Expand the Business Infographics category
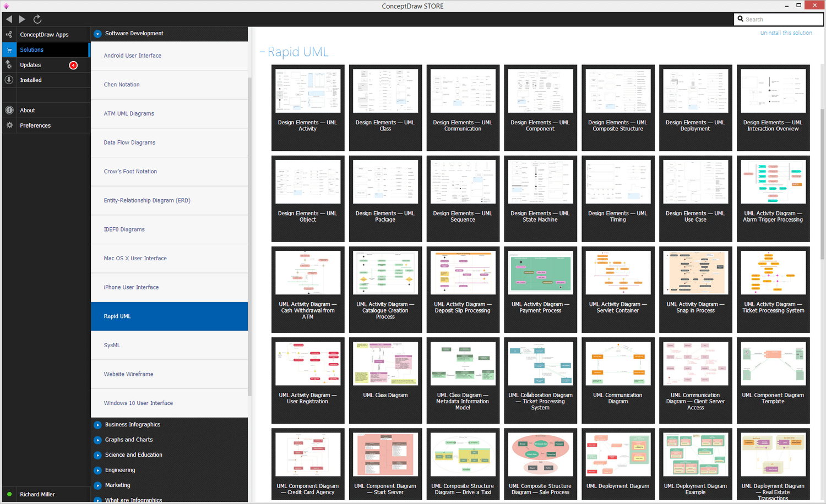 (x=97, y=425)
